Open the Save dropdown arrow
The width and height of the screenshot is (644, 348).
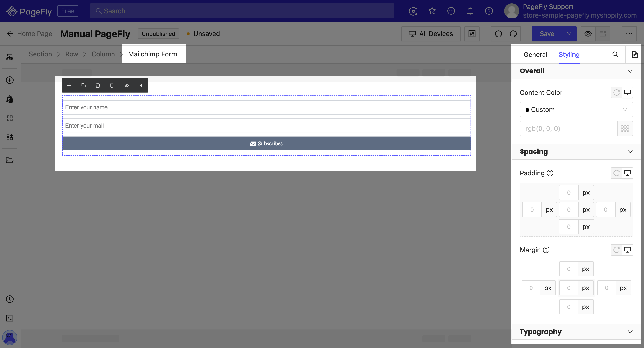[569, 34]
